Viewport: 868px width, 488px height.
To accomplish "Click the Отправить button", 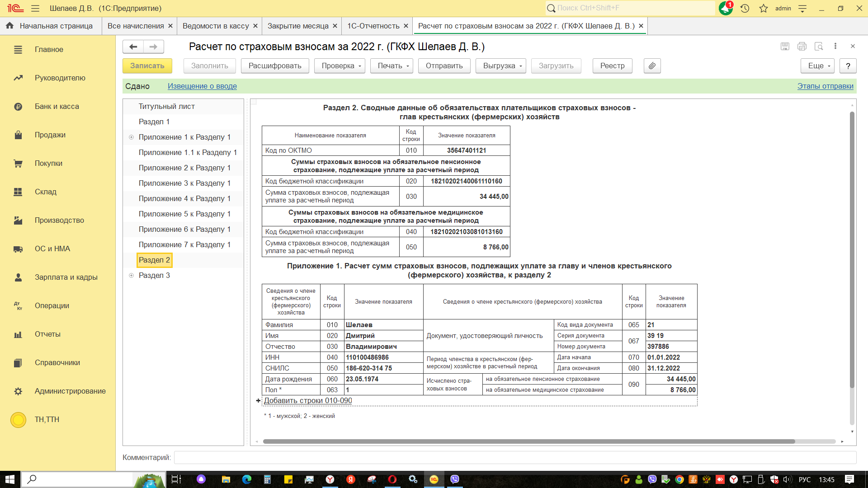I will click(x=444, y=66).
